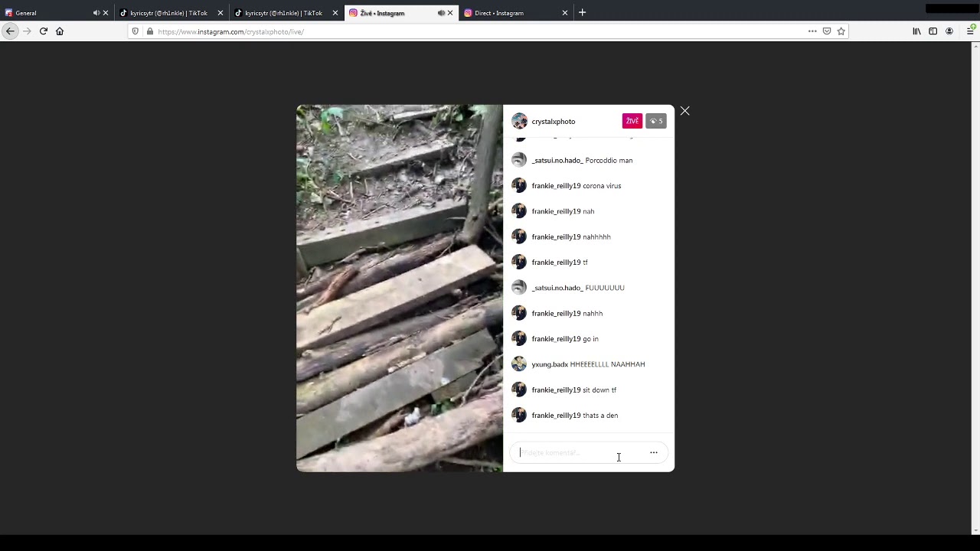Open yxung.badx avatar
This screenshot has width=980, height=551.
[519, 364]
